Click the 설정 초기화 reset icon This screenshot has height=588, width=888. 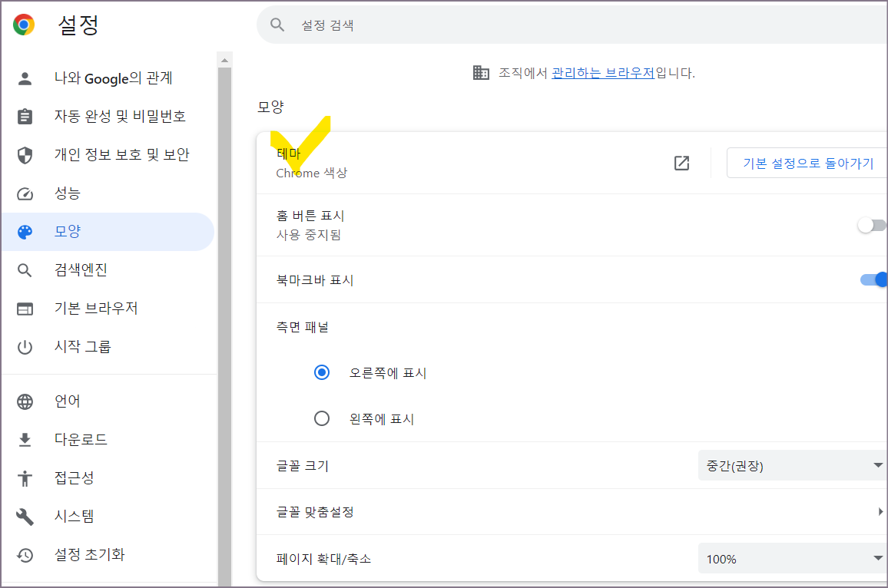coord(24,554)
